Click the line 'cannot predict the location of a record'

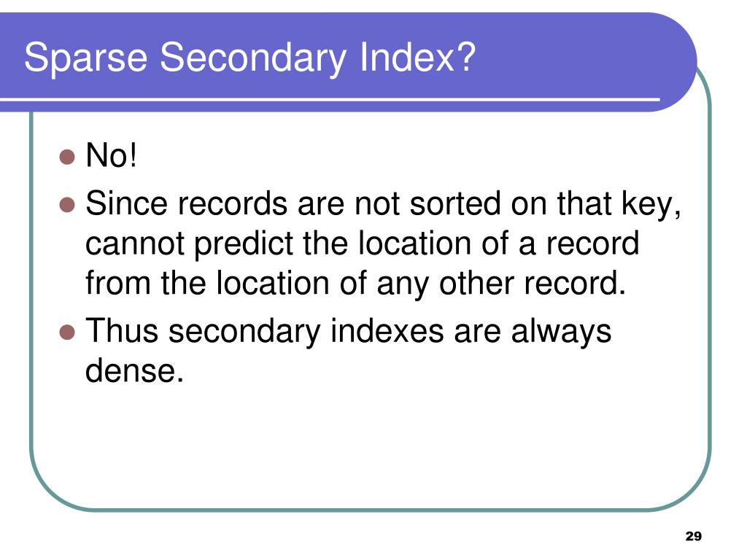pos(362,244)
